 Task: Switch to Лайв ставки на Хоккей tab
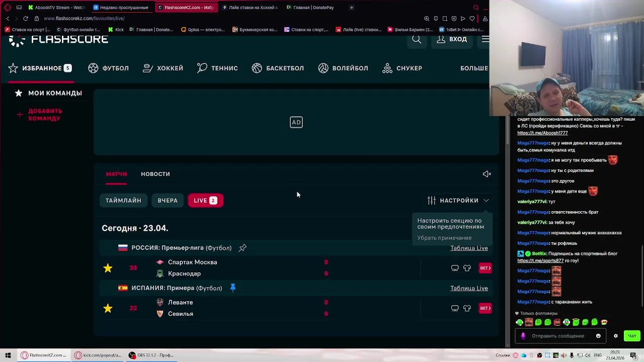click(250, 8)
